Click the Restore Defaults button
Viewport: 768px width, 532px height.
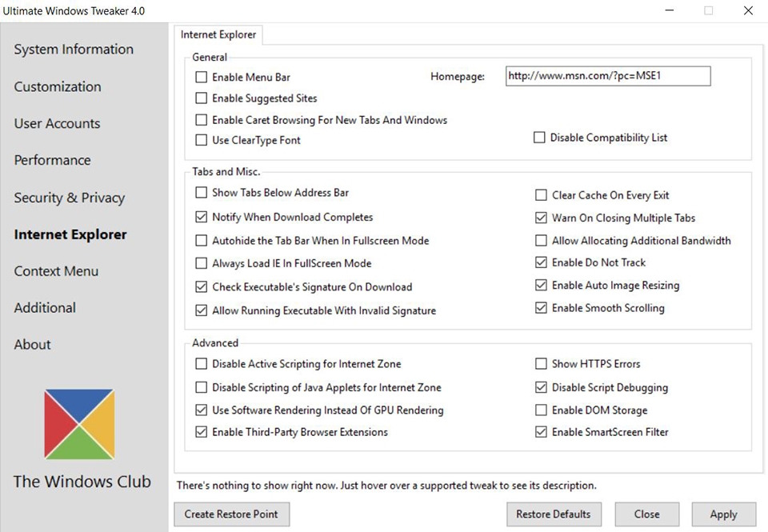[554, 514]
